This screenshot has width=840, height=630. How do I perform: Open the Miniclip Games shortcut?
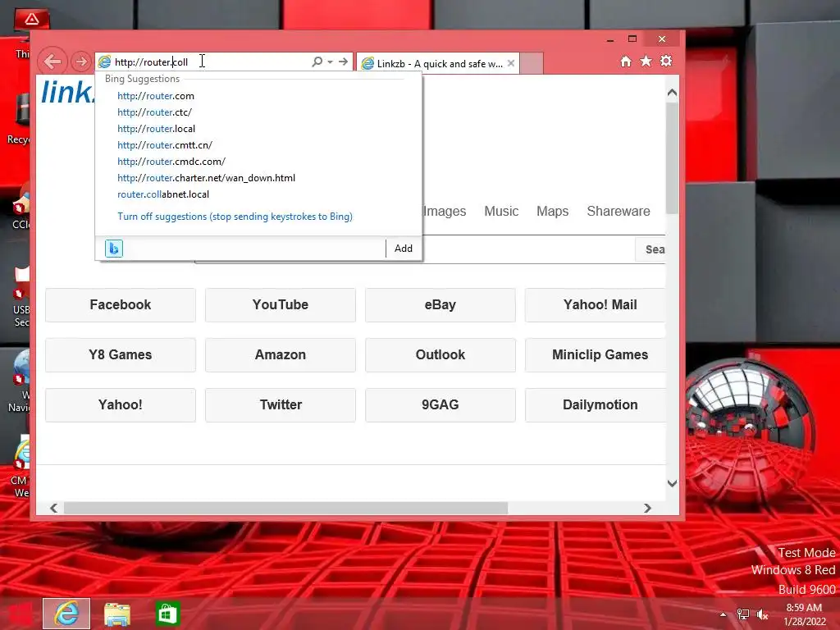[x=596, y=354]
